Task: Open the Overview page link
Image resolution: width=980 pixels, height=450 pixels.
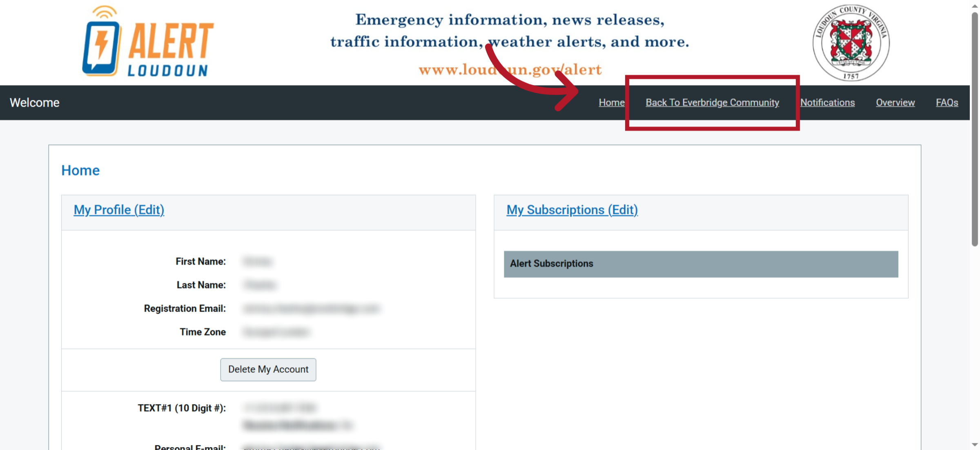Action: click(x=895, y=103)
